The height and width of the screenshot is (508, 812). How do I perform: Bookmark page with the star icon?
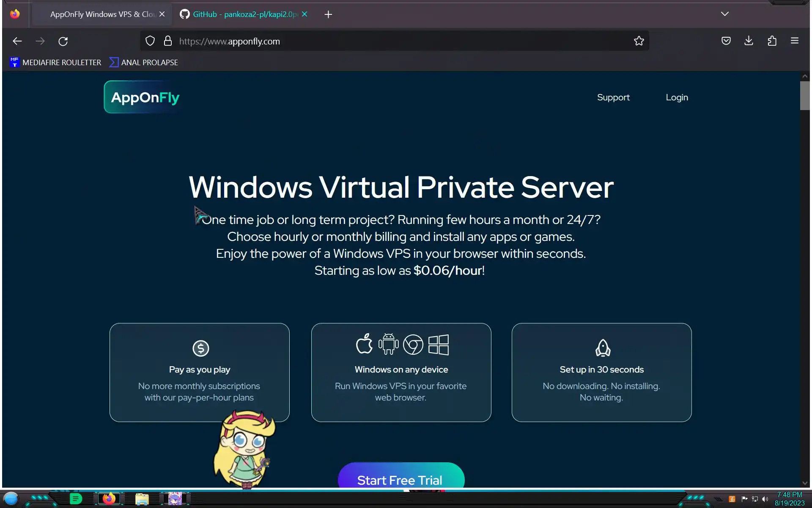coord(639,41)
